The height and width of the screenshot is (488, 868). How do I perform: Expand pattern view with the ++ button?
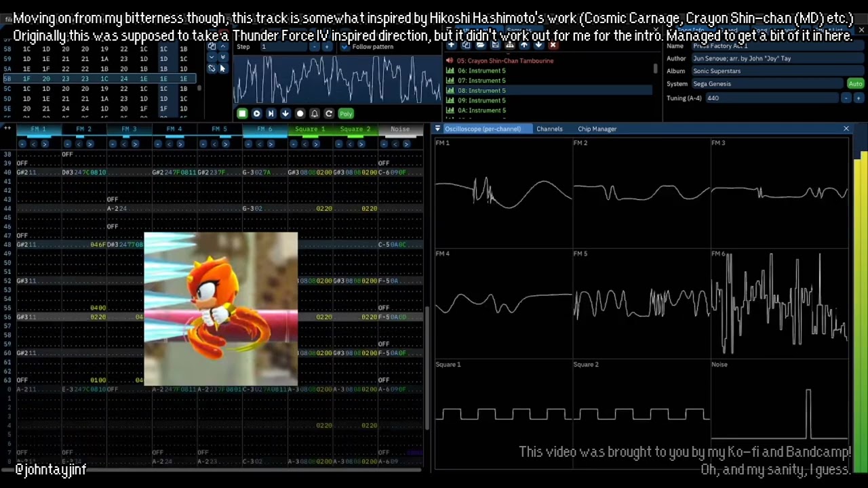pyautogui.click(x=7, y=128)
